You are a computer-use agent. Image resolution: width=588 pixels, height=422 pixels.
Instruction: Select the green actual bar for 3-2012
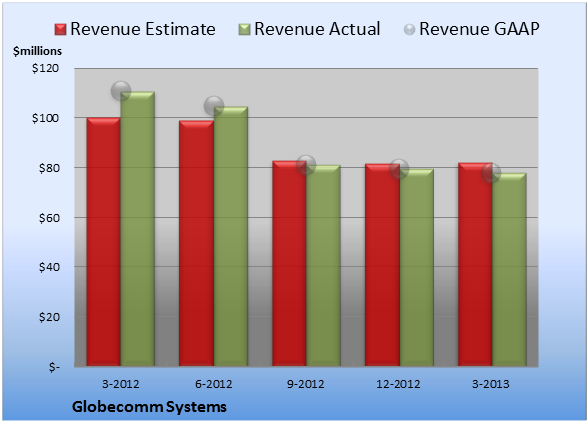[x=138, y=229]
